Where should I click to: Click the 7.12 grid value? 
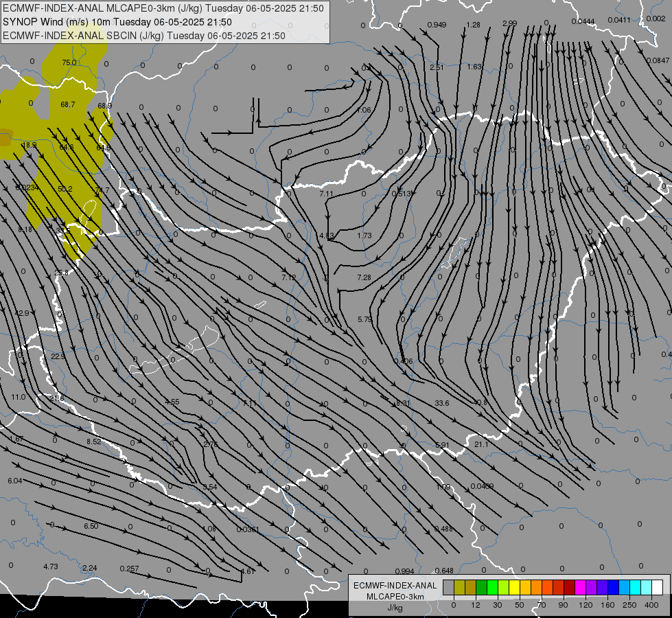289,277
